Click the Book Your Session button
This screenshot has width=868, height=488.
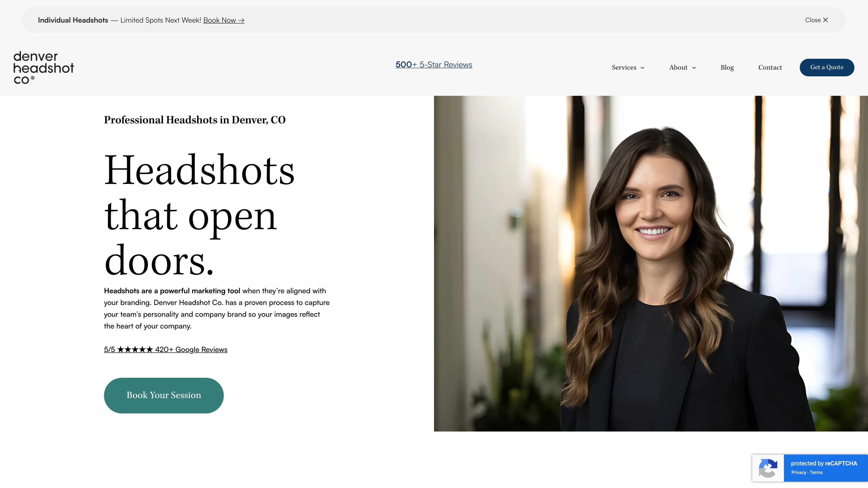[x=163, y=395]
